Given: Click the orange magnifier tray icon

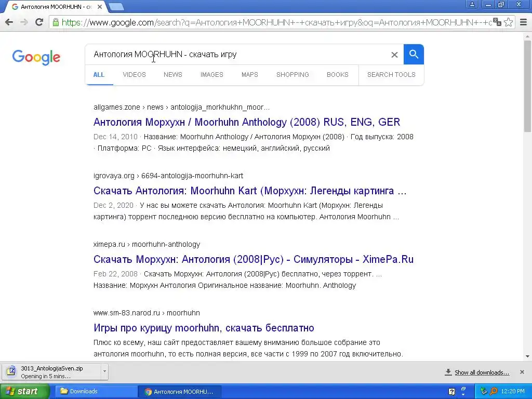Looking at the screenshot, I should click(x=494, y=392).
